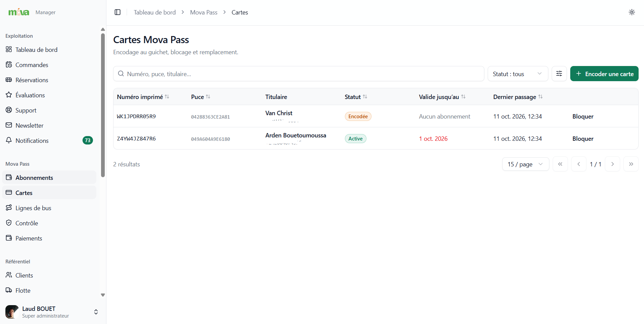Open Lignes de bus route icon
The width and height of the screenshot is (644, 324).
(x=9, y=208)
